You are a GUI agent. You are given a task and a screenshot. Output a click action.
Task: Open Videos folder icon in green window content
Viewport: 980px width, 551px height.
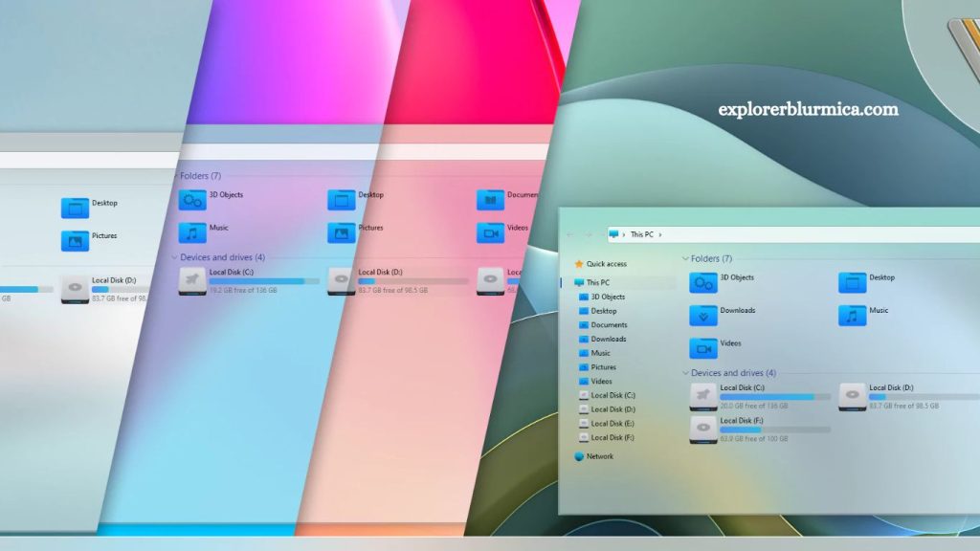(x=703, y=348)
